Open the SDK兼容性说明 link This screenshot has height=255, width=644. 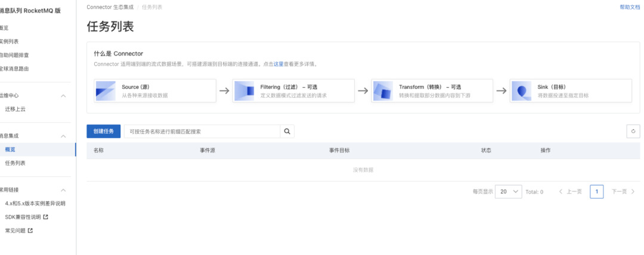[23, 217]
